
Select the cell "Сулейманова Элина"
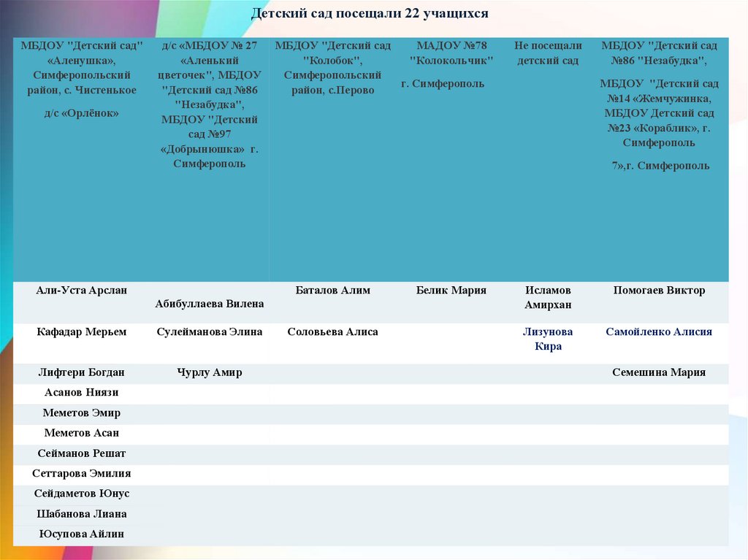(x=210, y=331)
